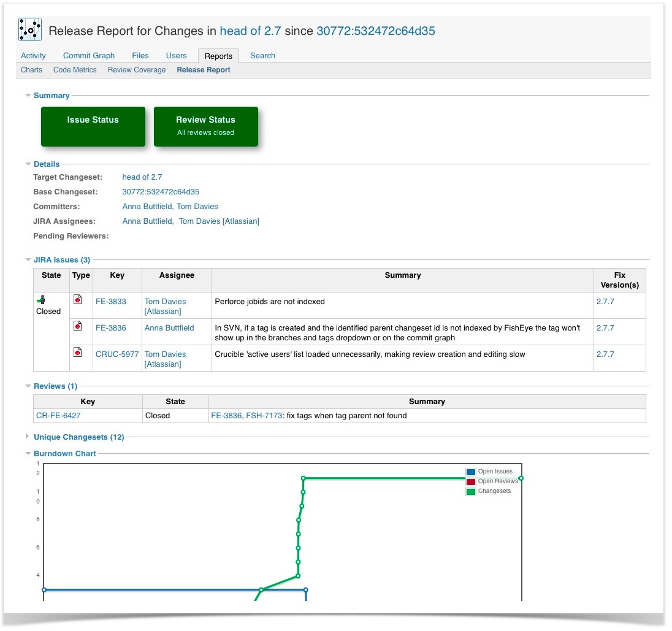Collapse the Details section
672x631 pixels.
point(28,164)
